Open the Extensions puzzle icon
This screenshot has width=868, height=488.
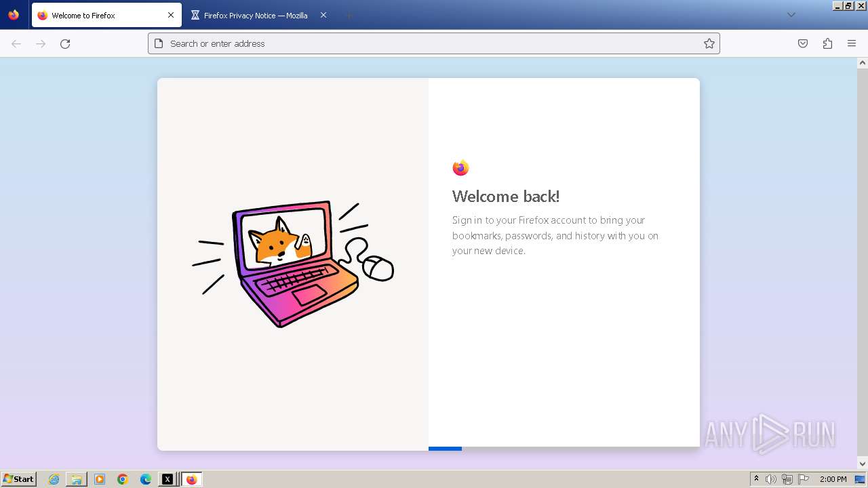click(827, 43)
